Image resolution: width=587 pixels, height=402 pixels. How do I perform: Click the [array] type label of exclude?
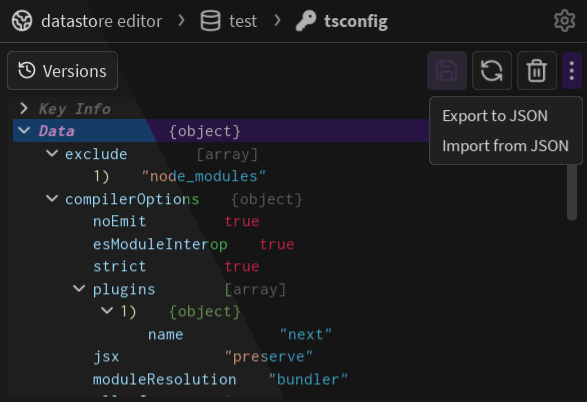point(227,154)
